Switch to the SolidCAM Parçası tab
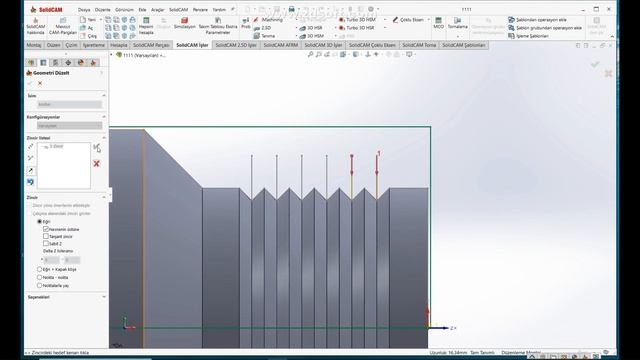This screenshot has height=360, width=640. [x=151, y=45]
